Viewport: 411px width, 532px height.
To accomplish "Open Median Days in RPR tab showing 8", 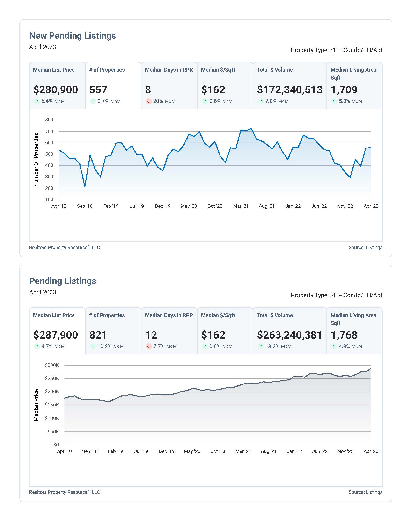I will 169,86.
